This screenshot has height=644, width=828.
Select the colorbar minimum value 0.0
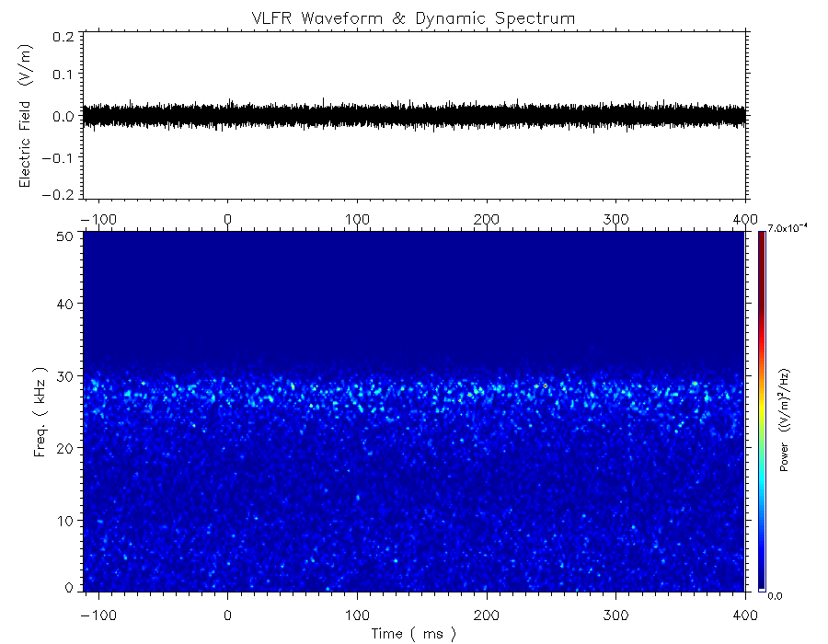pos(776,595)
